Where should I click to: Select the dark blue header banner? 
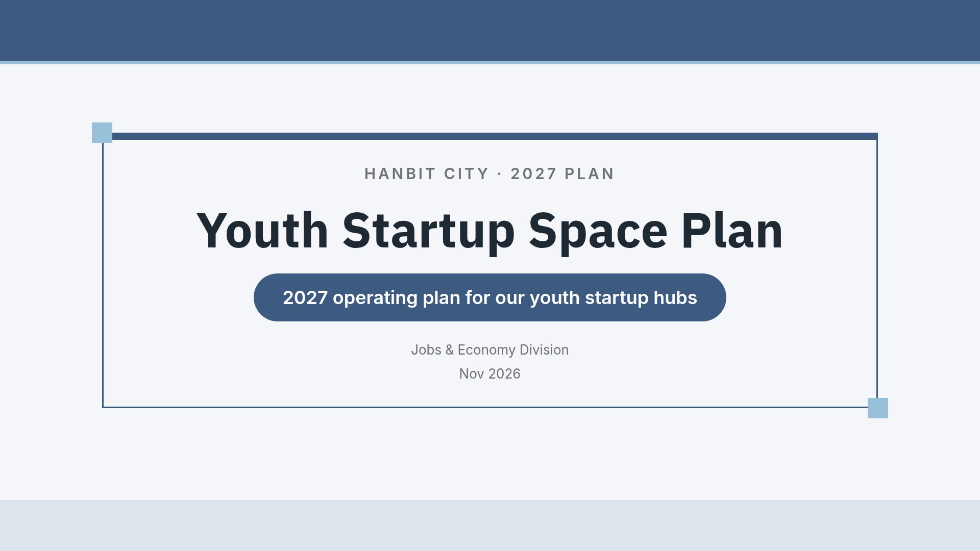[x=490, y=31]
